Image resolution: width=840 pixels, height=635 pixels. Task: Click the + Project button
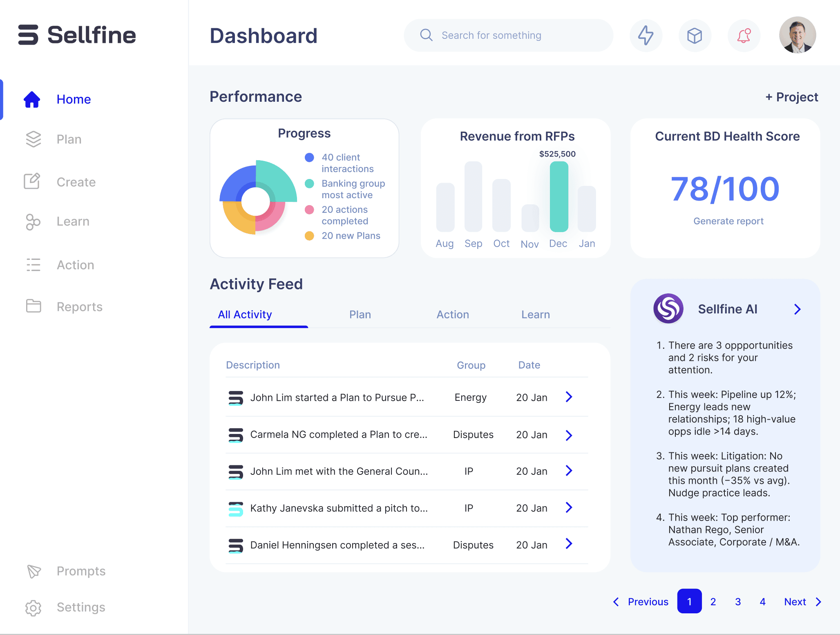click(791, 97)
